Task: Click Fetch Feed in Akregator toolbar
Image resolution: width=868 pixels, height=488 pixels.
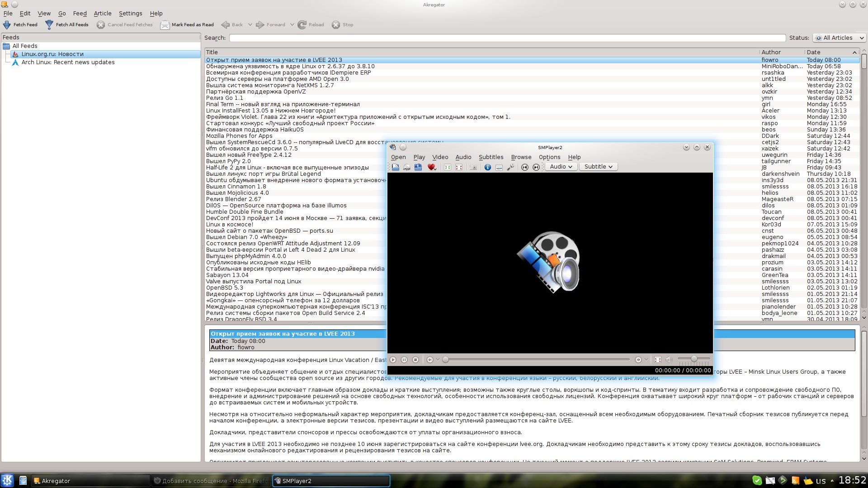Action: 20,25
